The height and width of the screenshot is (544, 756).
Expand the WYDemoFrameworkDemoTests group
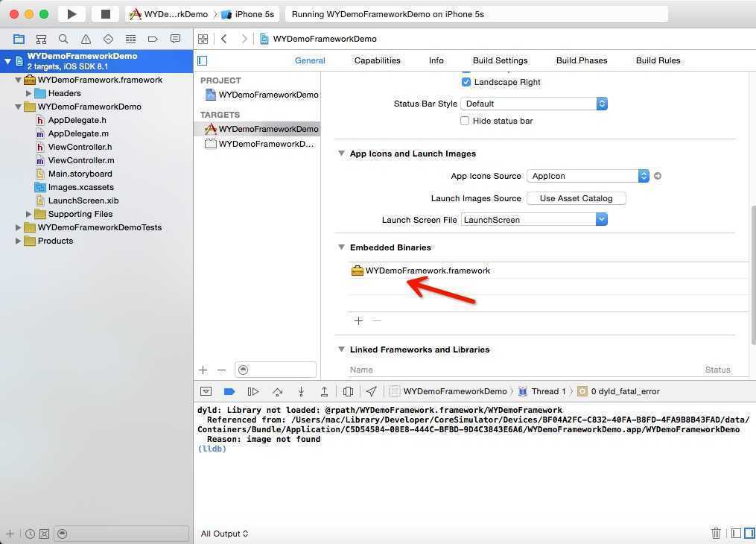click(18, 227)
